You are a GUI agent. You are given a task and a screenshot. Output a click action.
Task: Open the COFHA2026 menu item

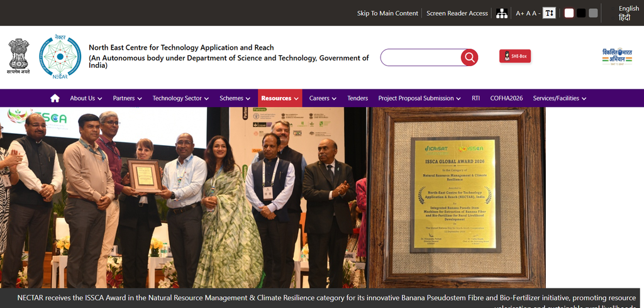pos(506,98)
